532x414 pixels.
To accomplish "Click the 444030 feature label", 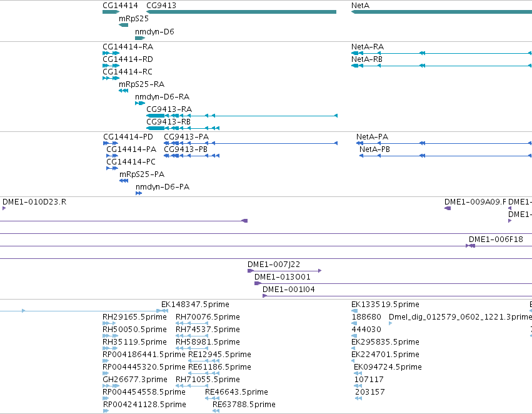I will 366,330.
